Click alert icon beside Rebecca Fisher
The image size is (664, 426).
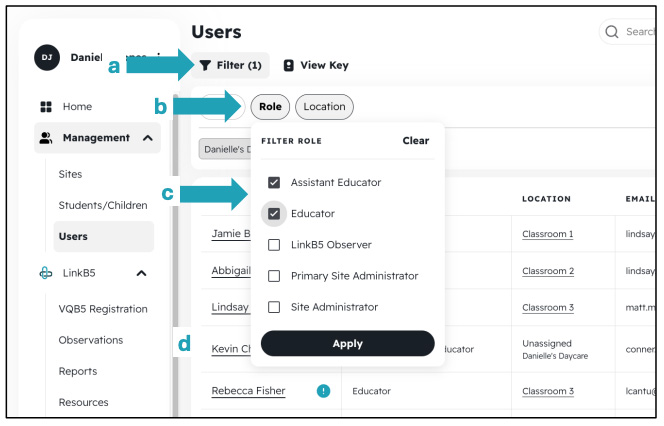[323, 390]
